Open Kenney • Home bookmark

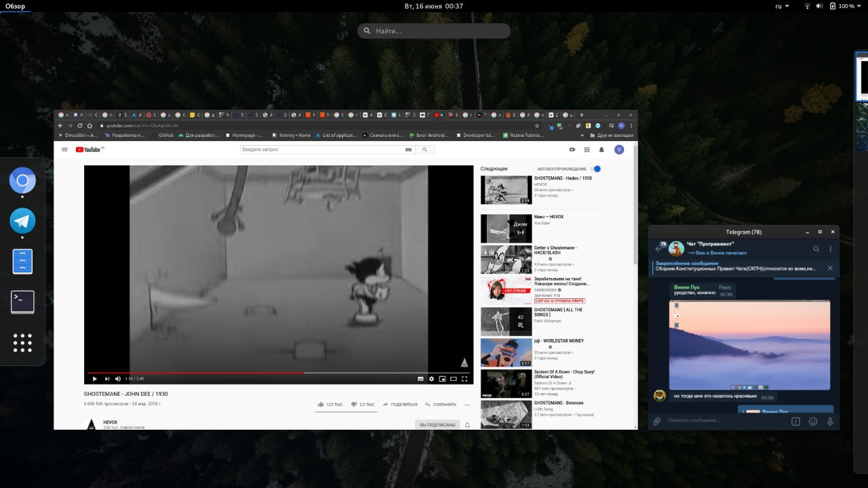[x=290, y=135]
